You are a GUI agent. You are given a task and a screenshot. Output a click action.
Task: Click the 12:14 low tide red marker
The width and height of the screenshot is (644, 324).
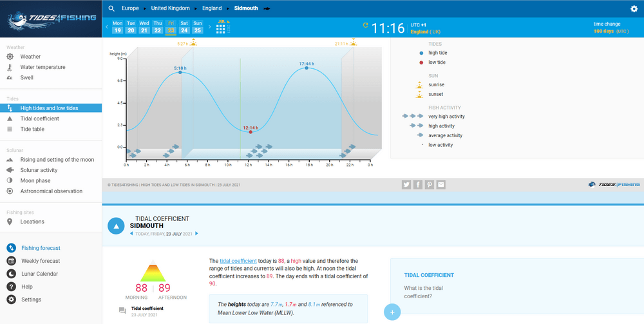(x=251, y=132)
